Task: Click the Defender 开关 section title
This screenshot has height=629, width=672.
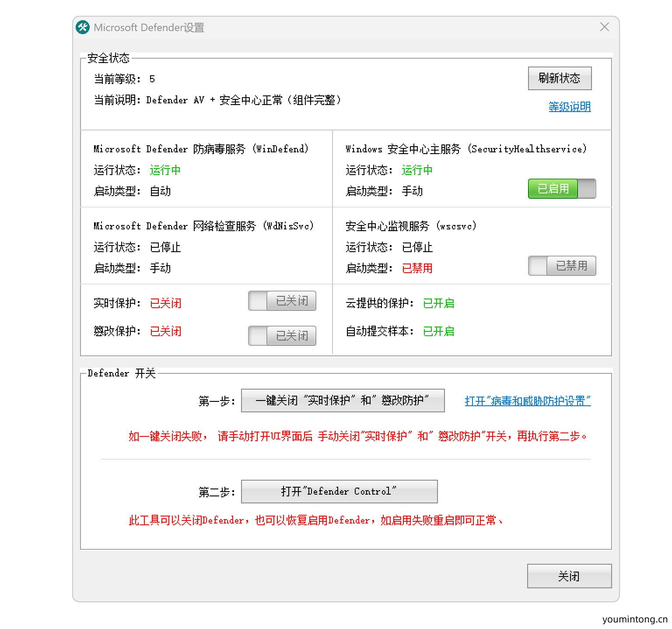Action: click(x=121, y=373)
